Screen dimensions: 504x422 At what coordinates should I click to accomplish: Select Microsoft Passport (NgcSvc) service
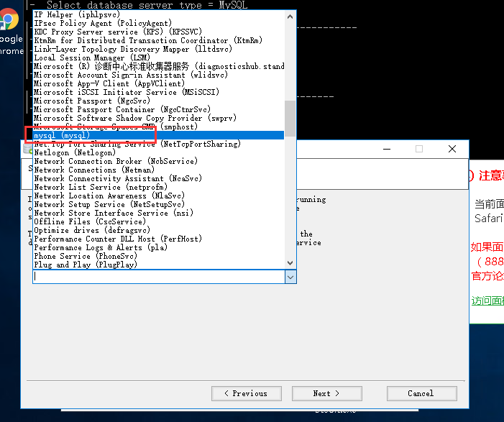click(159, 101)
